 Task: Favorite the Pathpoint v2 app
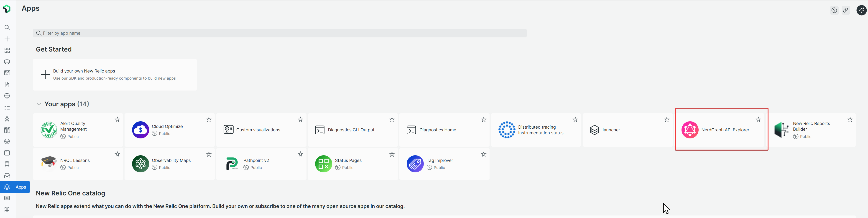coord(300,154)
